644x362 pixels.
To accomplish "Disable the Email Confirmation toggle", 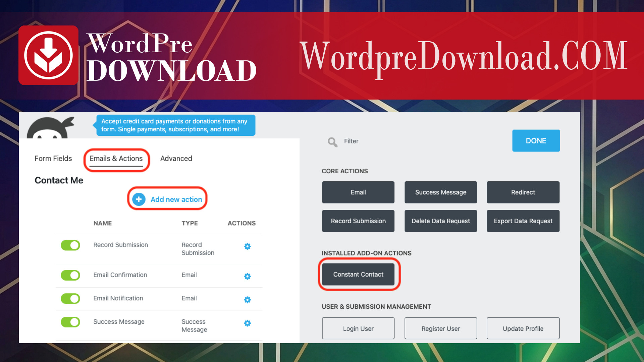I will coord(70,275).
